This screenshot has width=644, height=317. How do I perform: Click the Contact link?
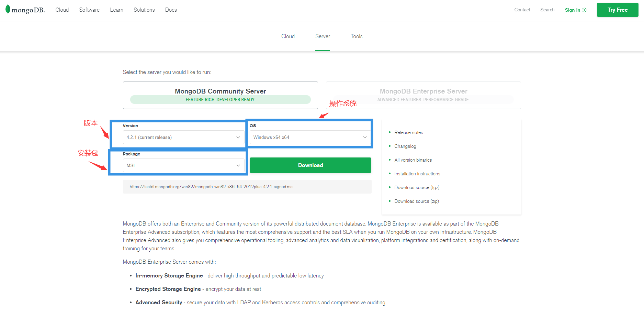[522, 10]
